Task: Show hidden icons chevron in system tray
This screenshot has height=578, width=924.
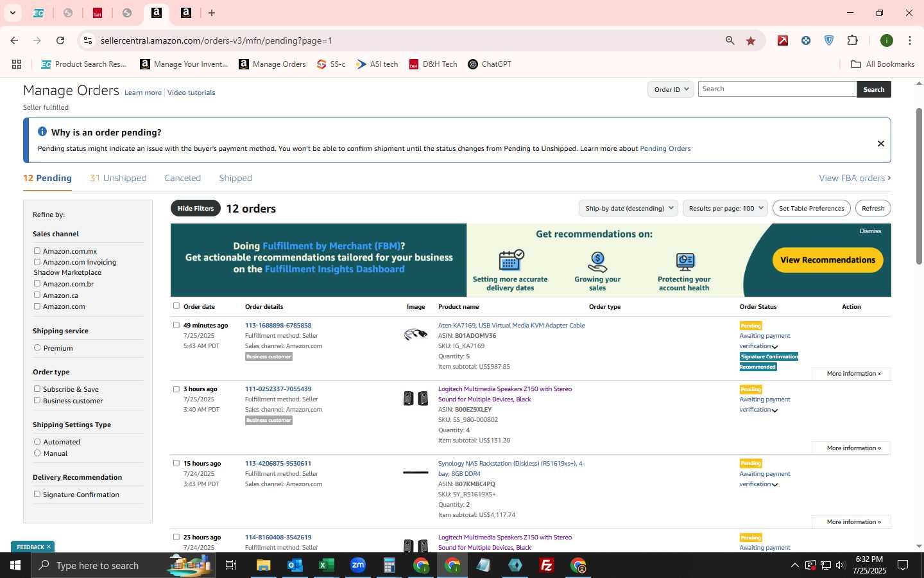Action: (794, 565)
